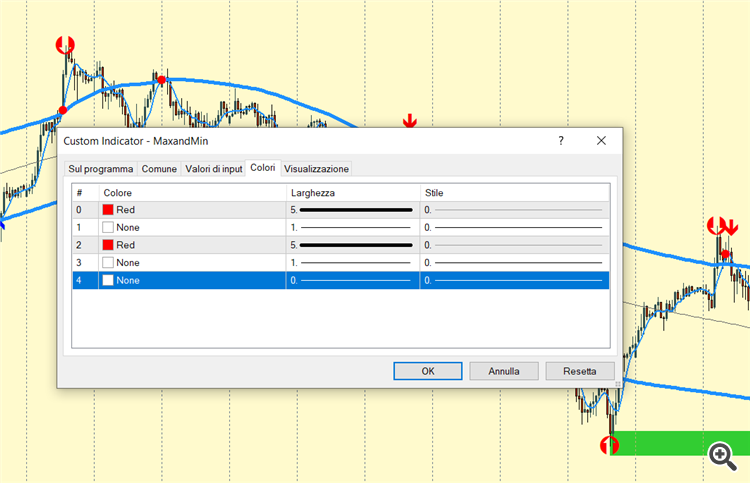Select row number 2 in the color table
Screen dimensions: 750x483
[x=79, y=245]
